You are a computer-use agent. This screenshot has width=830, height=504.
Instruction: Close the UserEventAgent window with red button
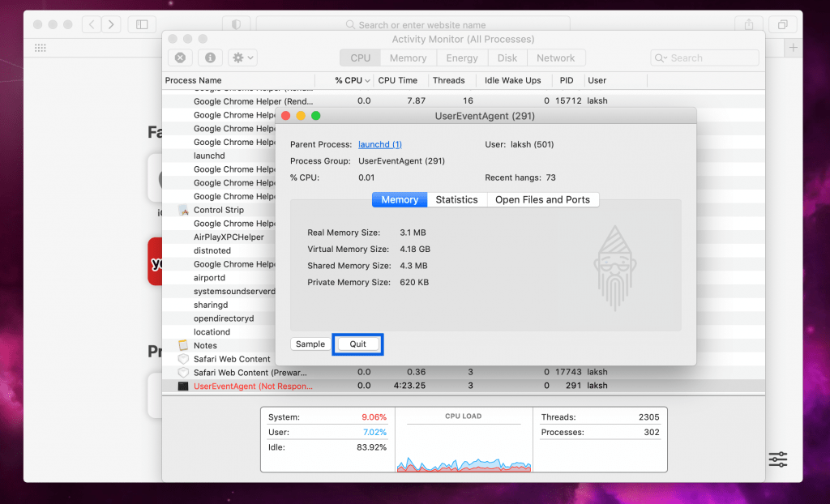point(286,116)
